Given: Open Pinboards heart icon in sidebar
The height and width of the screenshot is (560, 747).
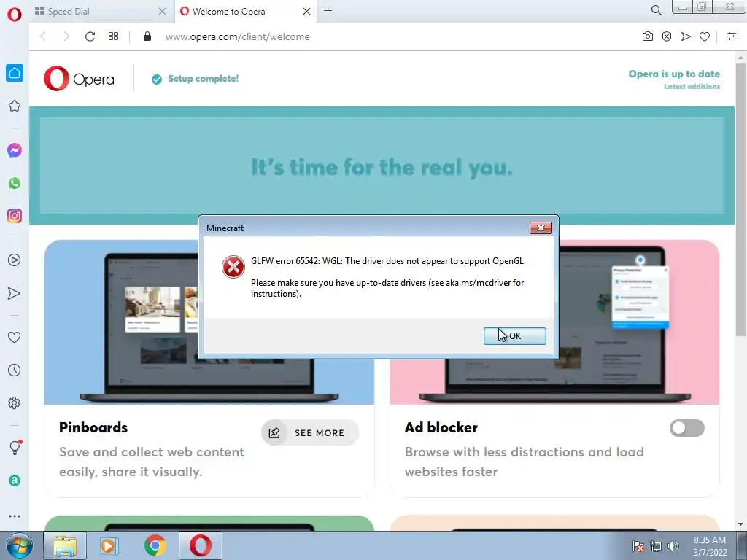Looking at the screenshot, I should pos(15,337).
